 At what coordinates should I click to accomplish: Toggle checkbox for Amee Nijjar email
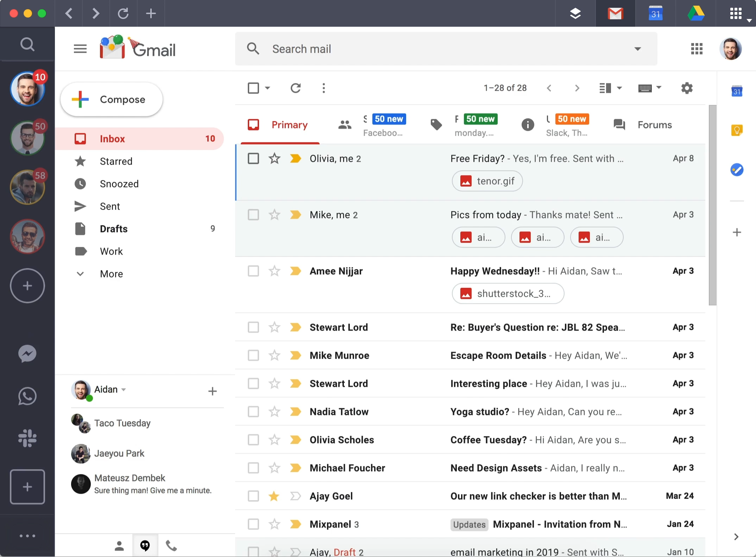253,270
